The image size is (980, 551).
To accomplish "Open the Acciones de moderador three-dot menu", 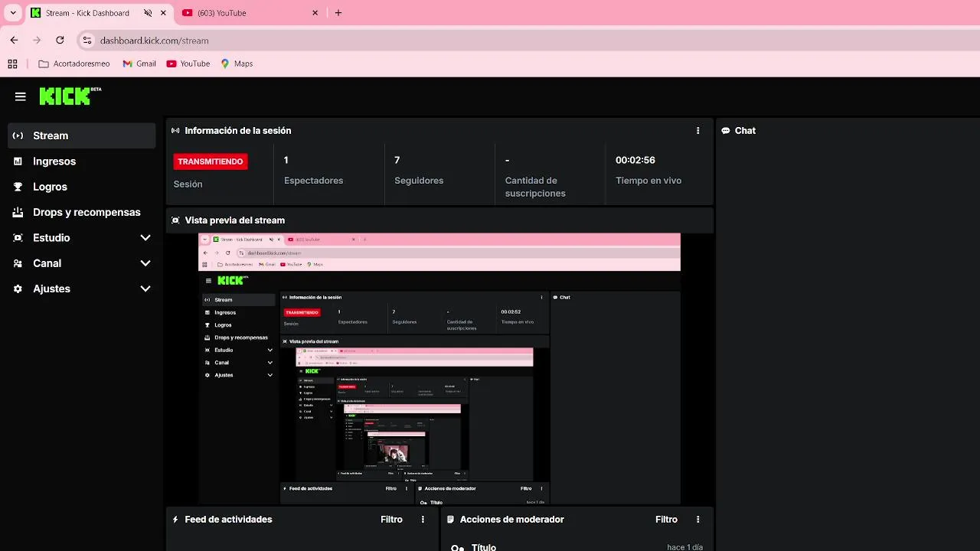I will point(697,520).
